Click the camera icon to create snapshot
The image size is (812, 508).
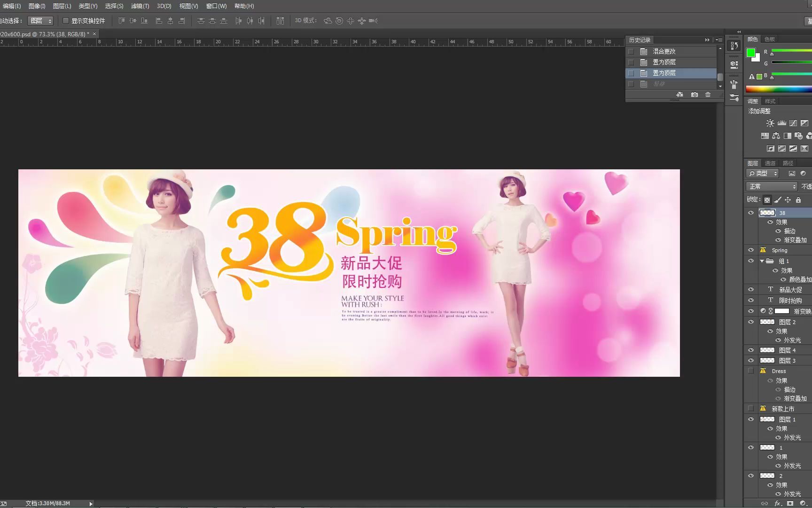[x=695, y=94]
